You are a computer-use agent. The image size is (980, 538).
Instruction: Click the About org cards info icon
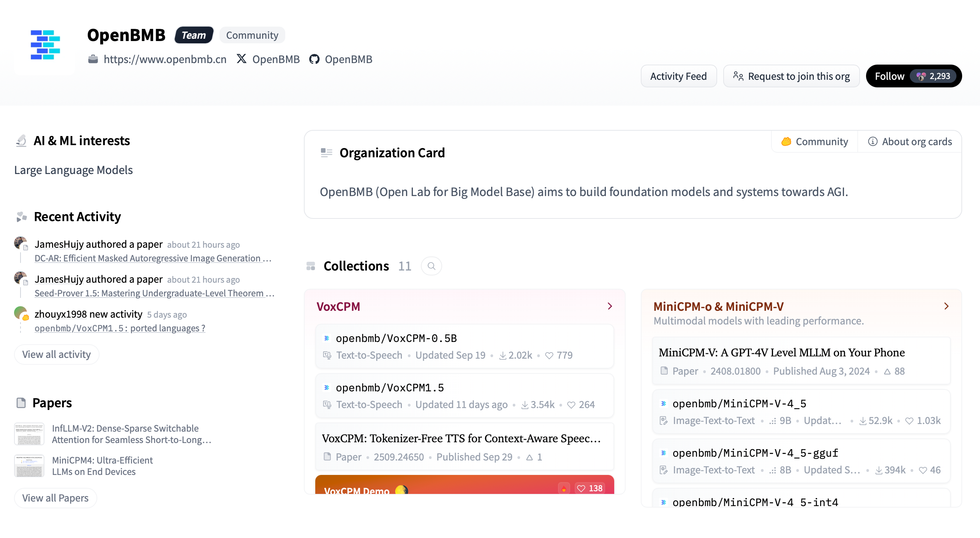pos(873,142)
